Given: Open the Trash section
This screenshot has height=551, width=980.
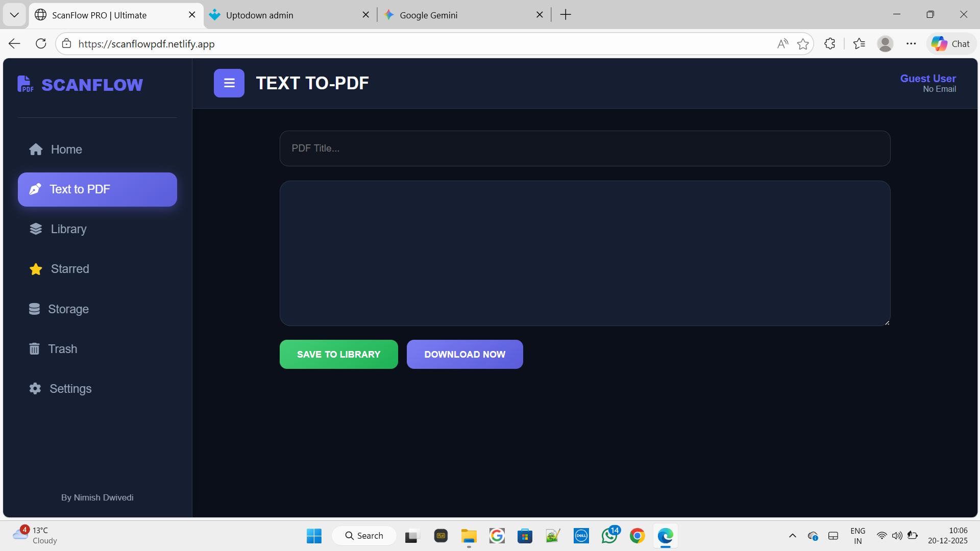Looking at the screenshot, I should tap(97, 348).
